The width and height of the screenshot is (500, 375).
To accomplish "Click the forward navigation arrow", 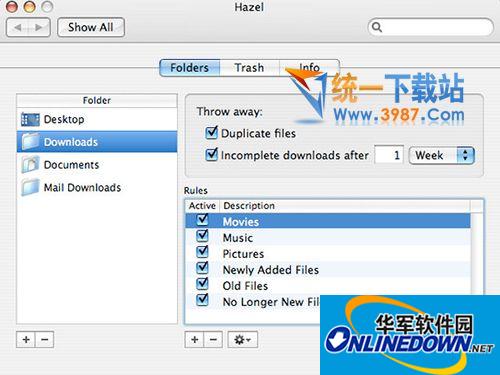I will (39, 27).
